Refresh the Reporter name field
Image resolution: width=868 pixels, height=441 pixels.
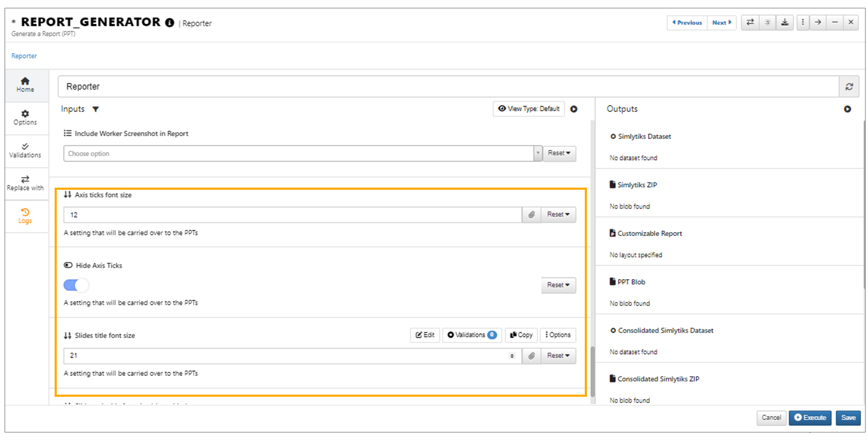tap(849, 87)
